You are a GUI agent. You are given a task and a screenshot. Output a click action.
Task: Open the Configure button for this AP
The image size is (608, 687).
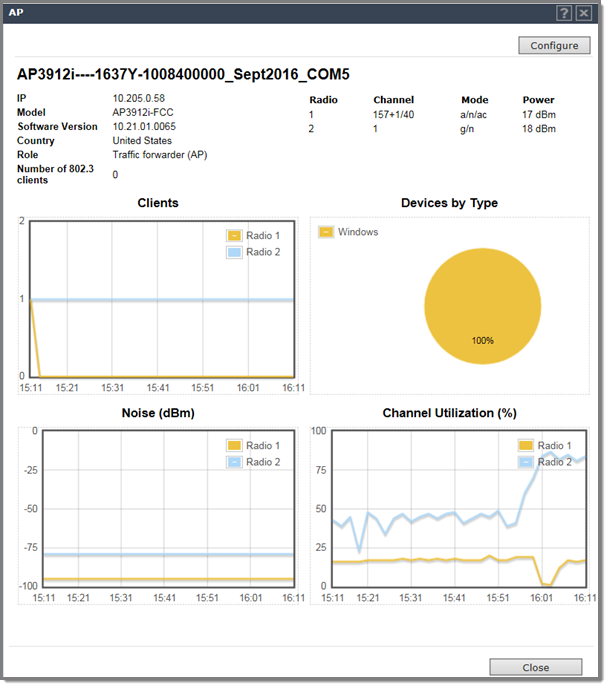554,45
